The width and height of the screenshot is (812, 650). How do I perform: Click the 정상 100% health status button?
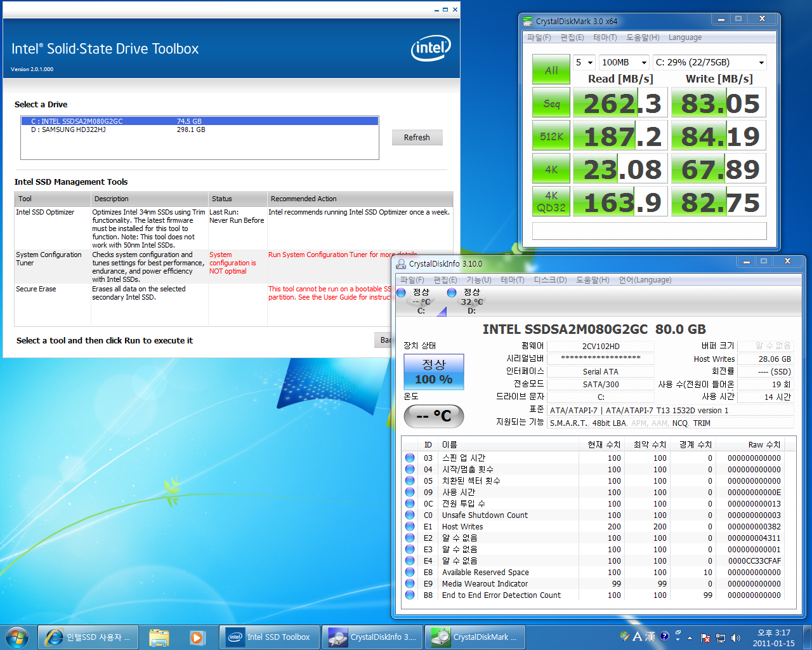coord(434,371)
